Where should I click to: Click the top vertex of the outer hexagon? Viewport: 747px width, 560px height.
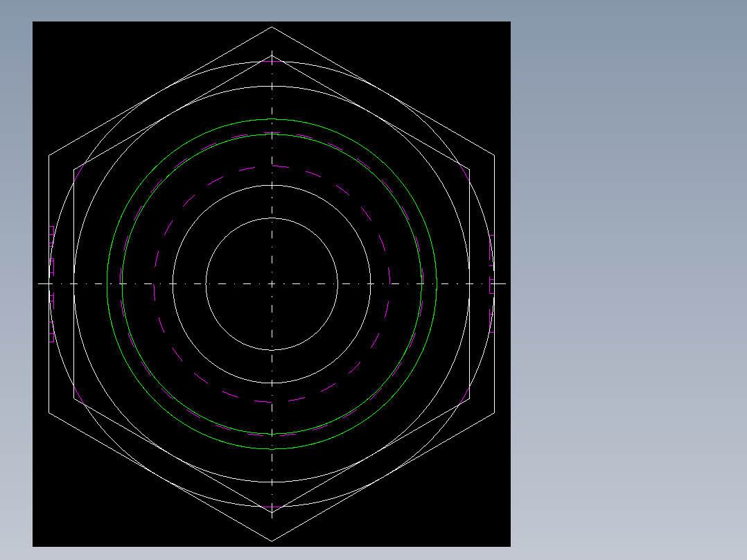coord(272,27)
